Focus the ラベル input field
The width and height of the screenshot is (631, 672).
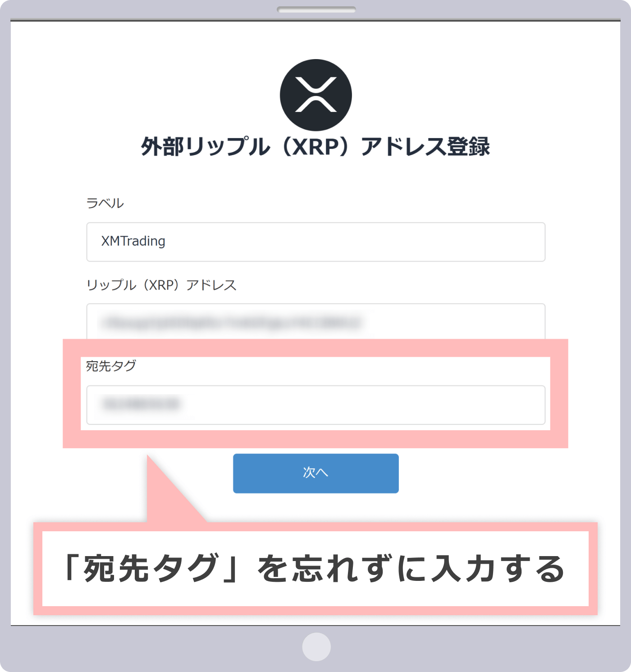click(x=315, y=242)
